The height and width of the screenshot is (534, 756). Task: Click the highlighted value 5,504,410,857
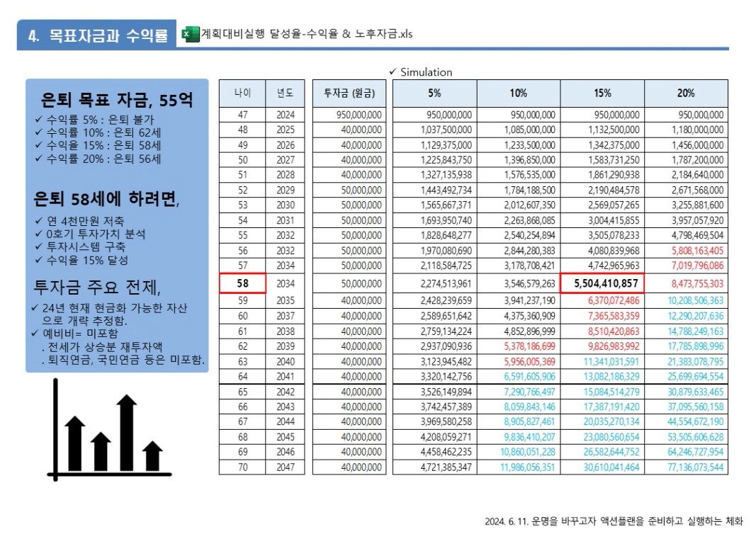point(602,283)
